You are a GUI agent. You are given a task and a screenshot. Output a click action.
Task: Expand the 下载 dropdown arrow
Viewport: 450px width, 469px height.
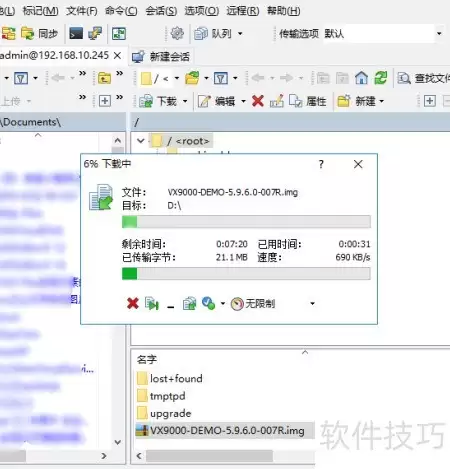pyautogui.click(x=185, y=101)
